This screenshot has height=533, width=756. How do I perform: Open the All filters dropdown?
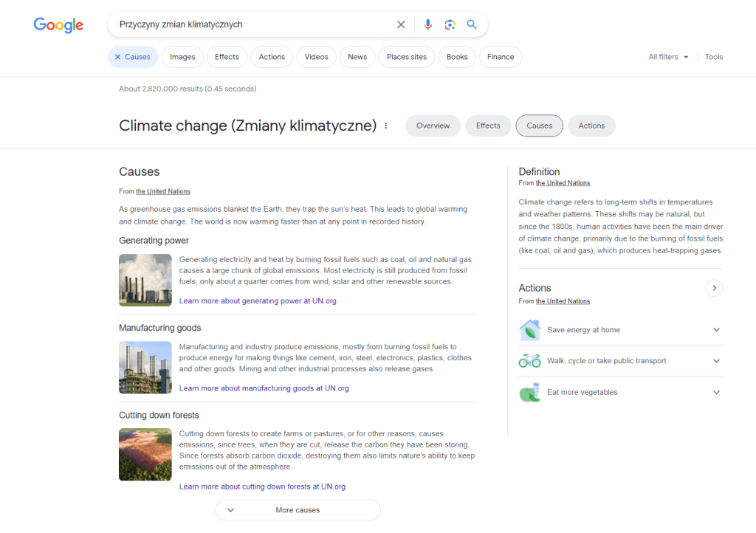pos(668,57)
